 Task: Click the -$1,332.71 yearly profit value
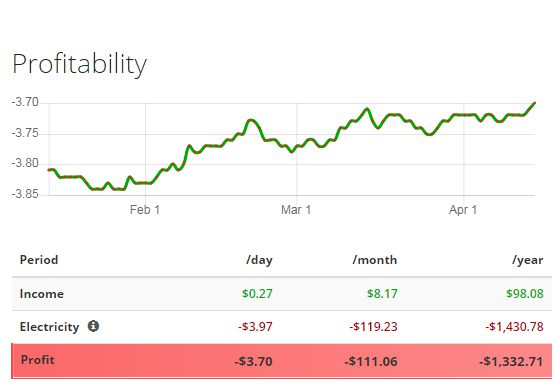point(511,361)
